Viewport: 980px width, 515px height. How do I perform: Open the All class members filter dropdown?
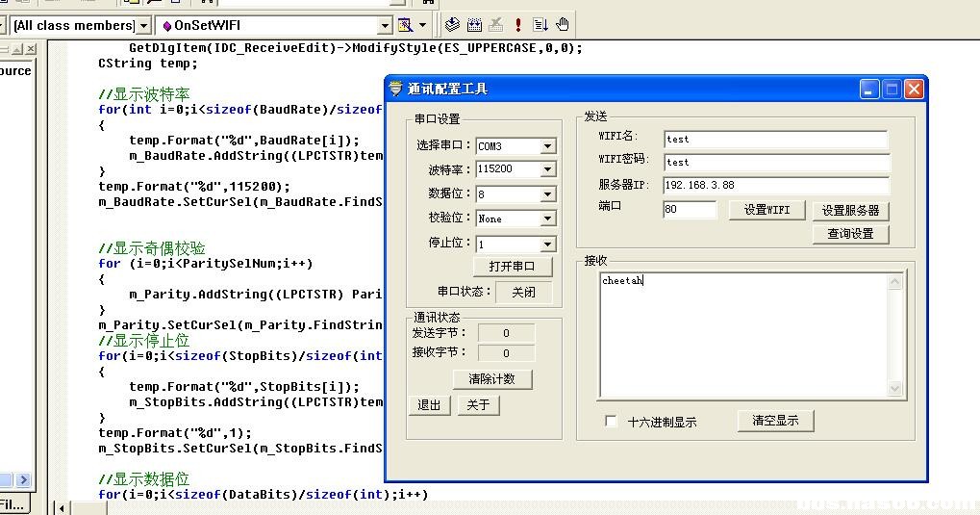point(144,25)
